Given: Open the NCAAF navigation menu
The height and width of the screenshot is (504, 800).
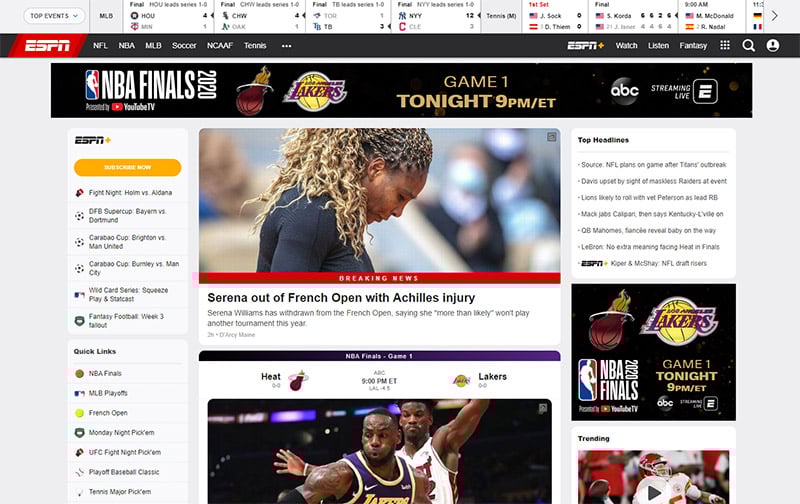Looking at the screenshot, I should pos(220,46).
